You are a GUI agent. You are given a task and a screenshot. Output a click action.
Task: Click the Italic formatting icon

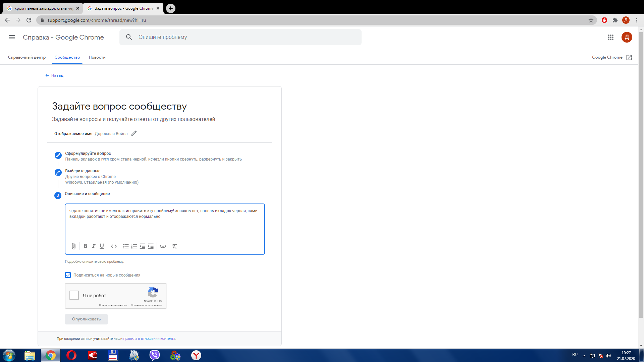(93, 246)
